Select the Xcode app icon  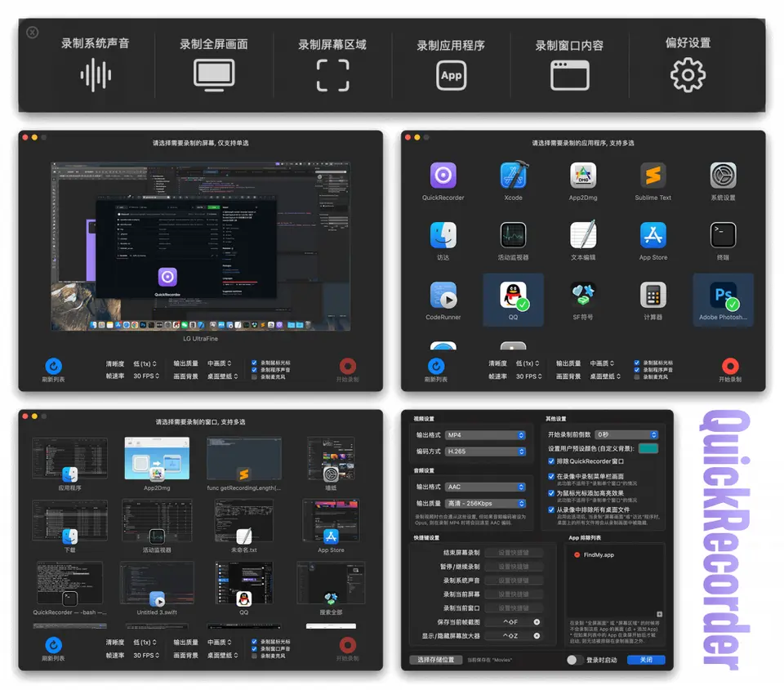513,176
